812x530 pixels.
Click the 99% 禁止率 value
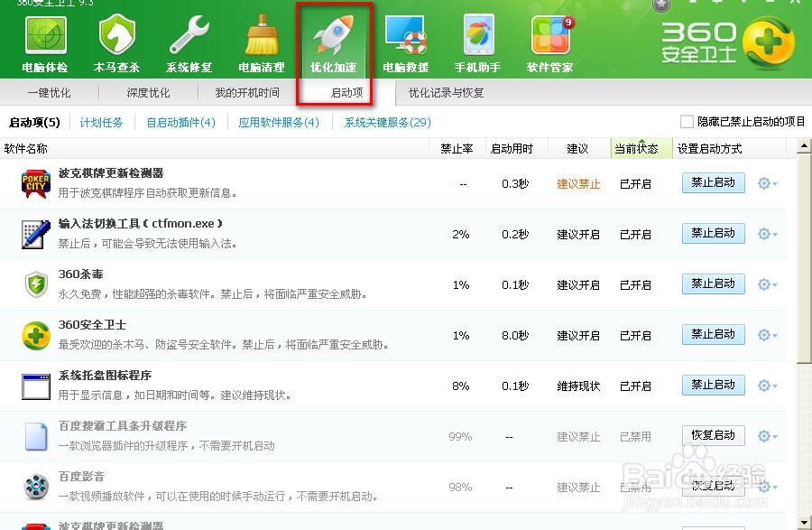460,437
